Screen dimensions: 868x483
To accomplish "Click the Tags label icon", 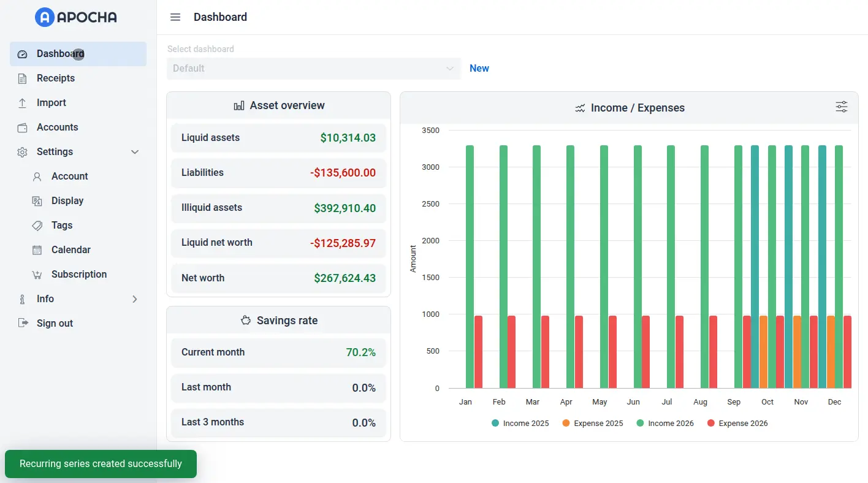I will tap(37, 226).
